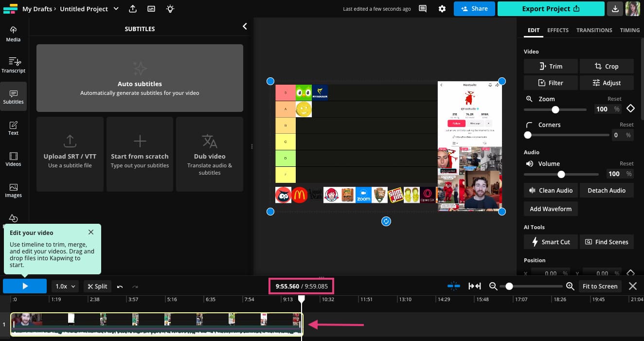Reset the Corners value
Image resolution: width=644 pixels, height=341 pixels.
[x=626, y=125]
